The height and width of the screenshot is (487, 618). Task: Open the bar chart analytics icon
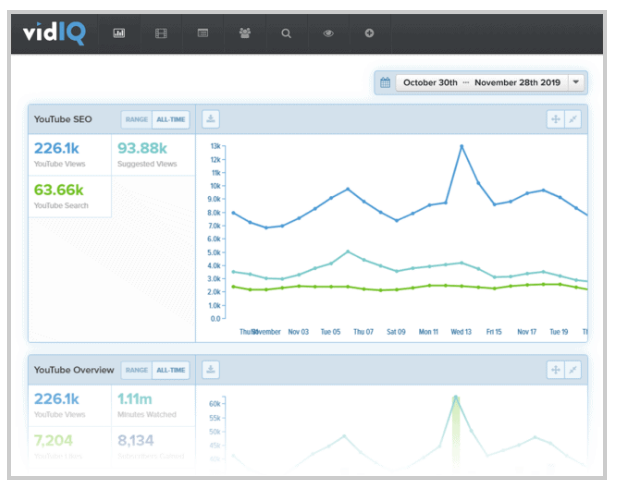pyautogui.click(x=119, y=33)
